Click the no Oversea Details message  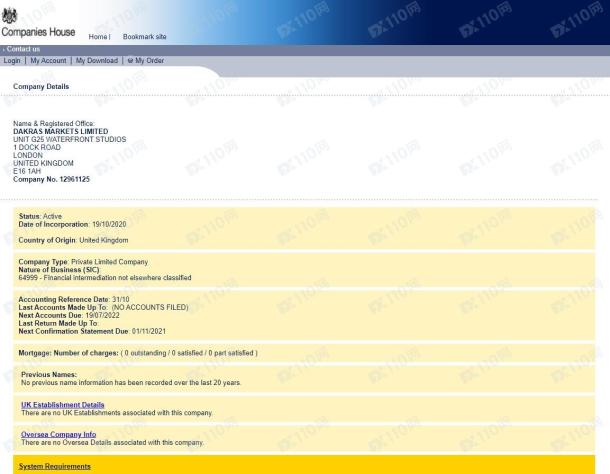112,442
